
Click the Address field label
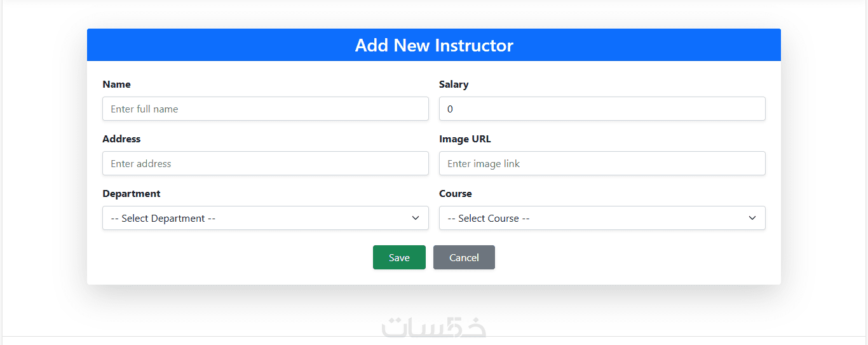[121, 139]
